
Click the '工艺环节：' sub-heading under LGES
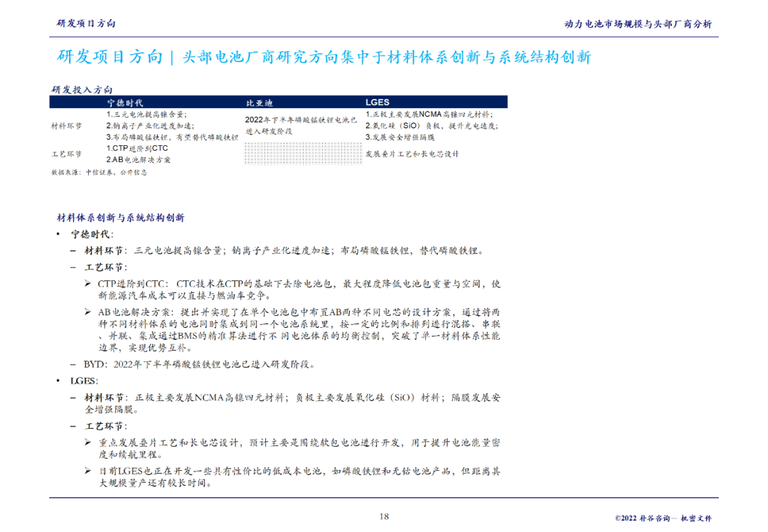(106, 426)
